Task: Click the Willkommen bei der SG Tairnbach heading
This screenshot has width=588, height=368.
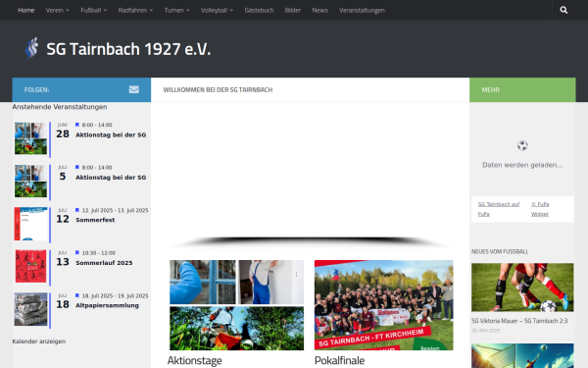Action: pyautogui.click(x=218, y=89)
